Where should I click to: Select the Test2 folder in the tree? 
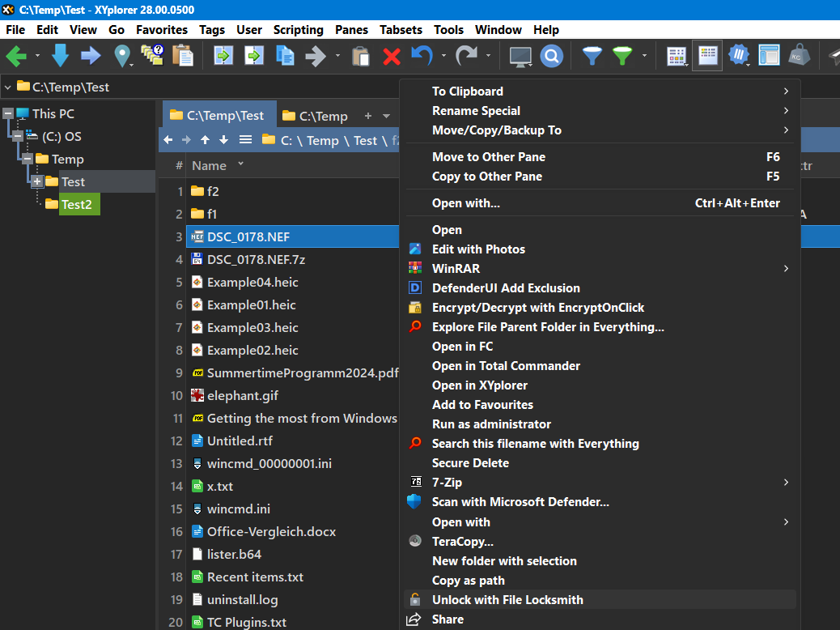pyautogui.click(x=75, y=204)
